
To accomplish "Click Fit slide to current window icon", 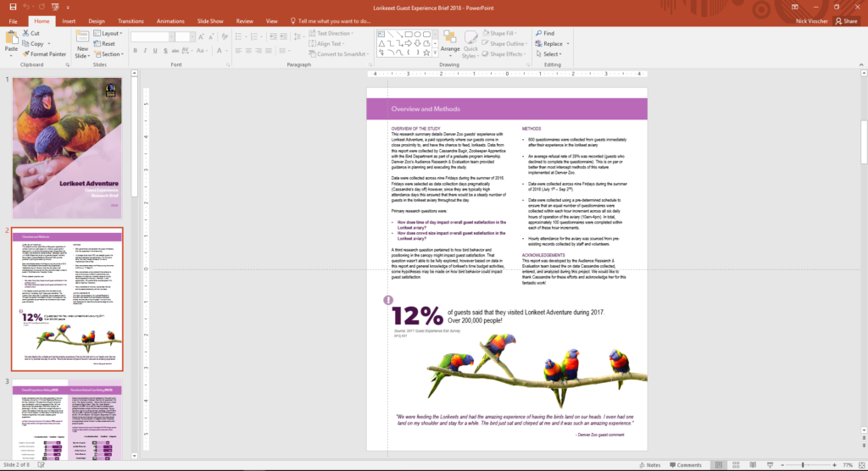I will tap(861, 465).
